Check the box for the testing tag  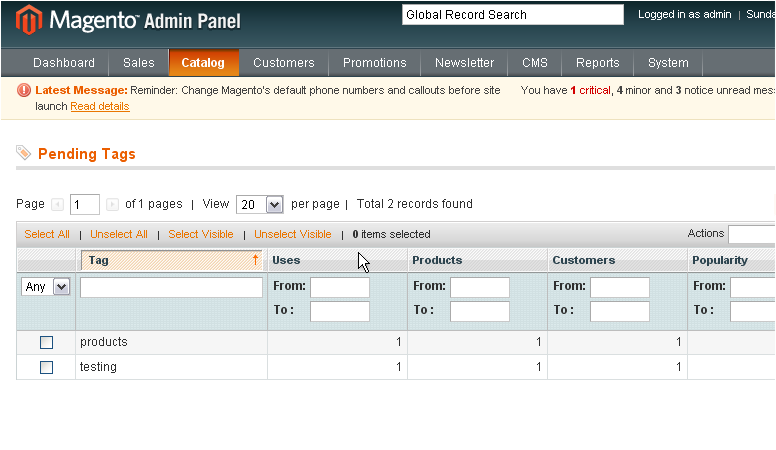47,367
